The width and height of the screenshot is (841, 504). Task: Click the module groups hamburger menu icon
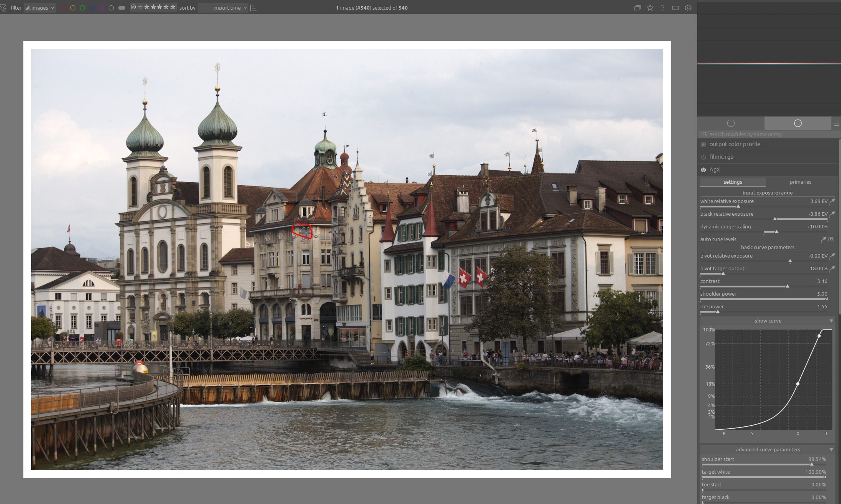[x=836, y=123]
